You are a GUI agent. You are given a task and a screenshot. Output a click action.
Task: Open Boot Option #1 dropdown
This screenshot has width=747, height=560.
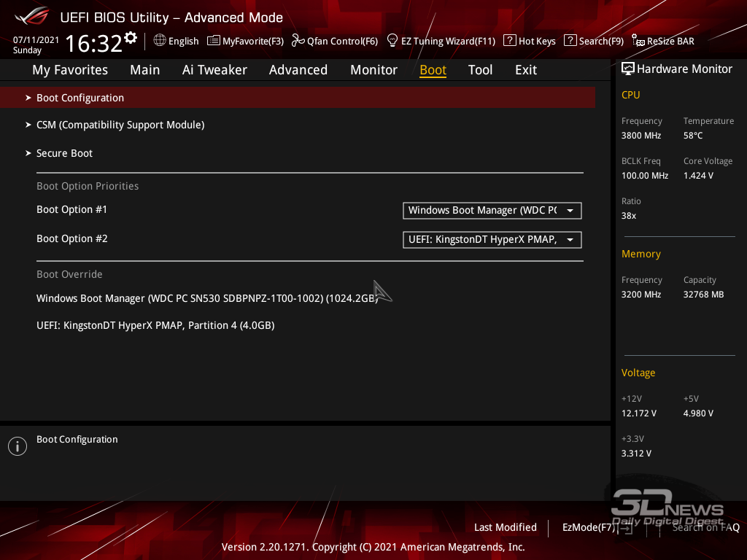[492, 211]
